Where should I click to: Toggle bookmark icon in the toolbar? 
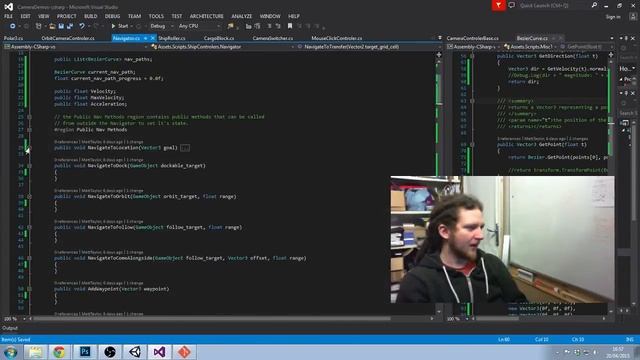click(x=290, y=26)
